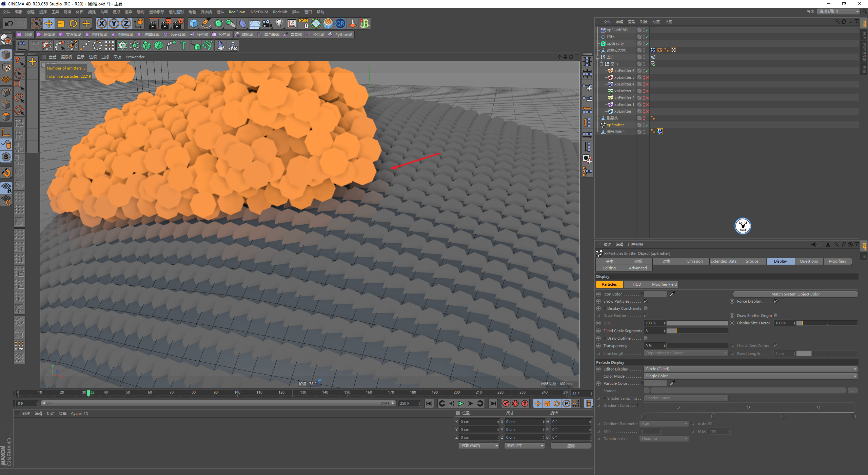
Task: Open the Redshift menu
Action: (x=280, y=12)
